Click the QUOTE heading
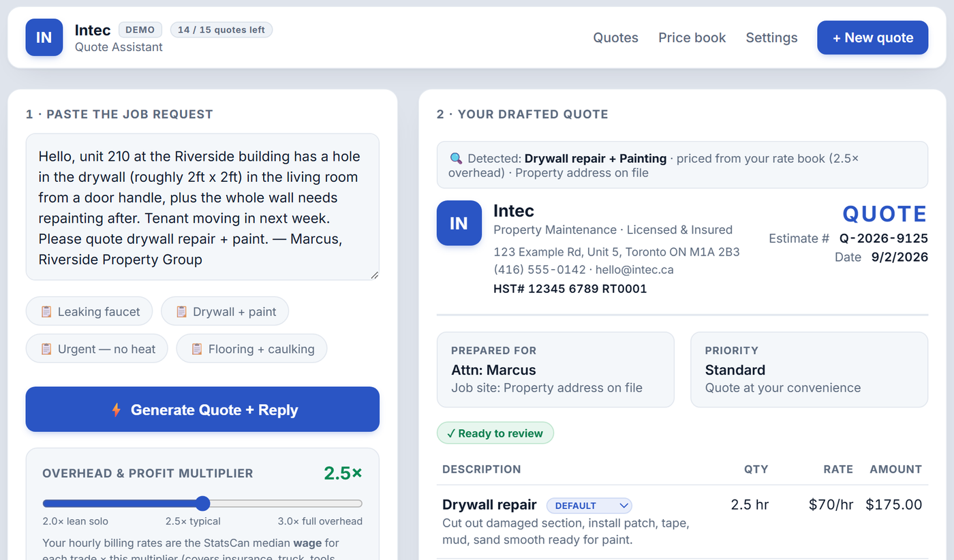Image resolution: width=954 pixels, height=560 pixels. point(884,214)
